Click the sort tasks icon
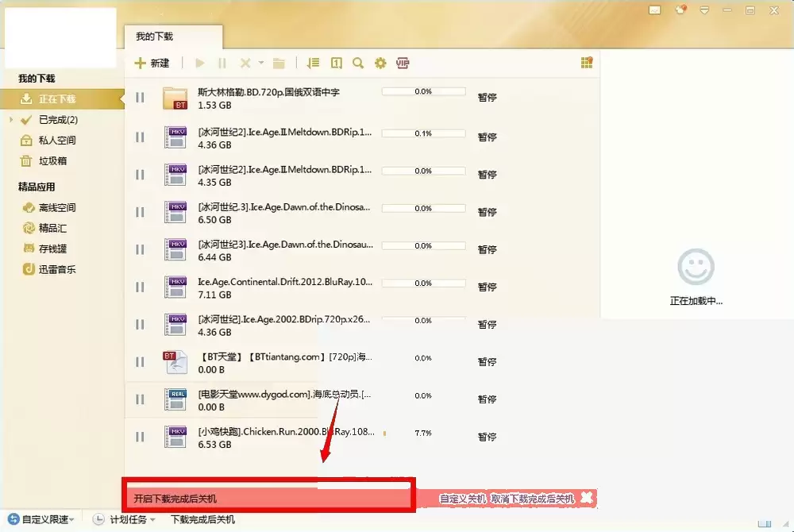The image size is (794, 532). 314,64
